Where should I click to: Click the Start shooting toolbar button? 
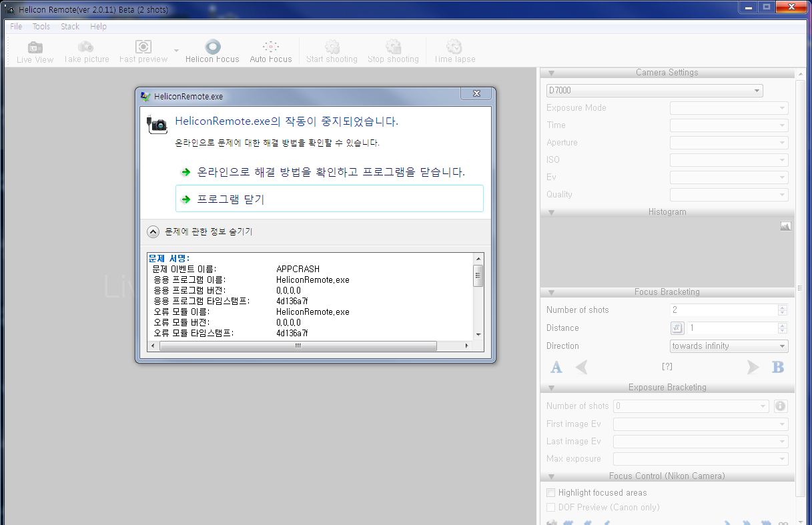coord(332,52)
